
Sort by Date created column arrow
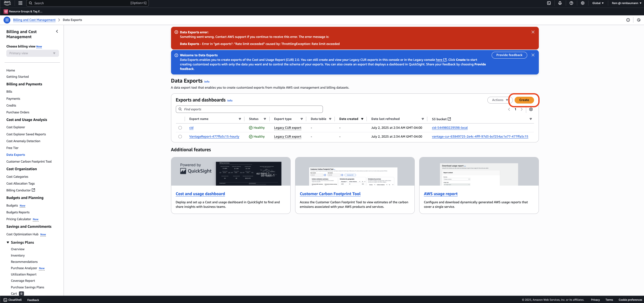coord(362,119)
